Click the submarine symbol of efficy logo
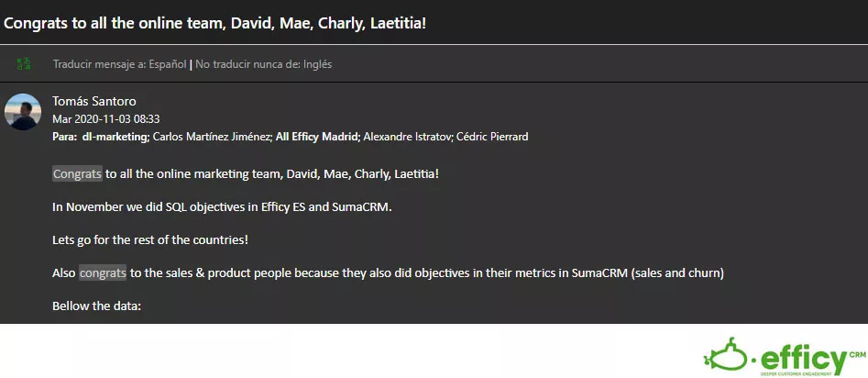 coord(726,357)
